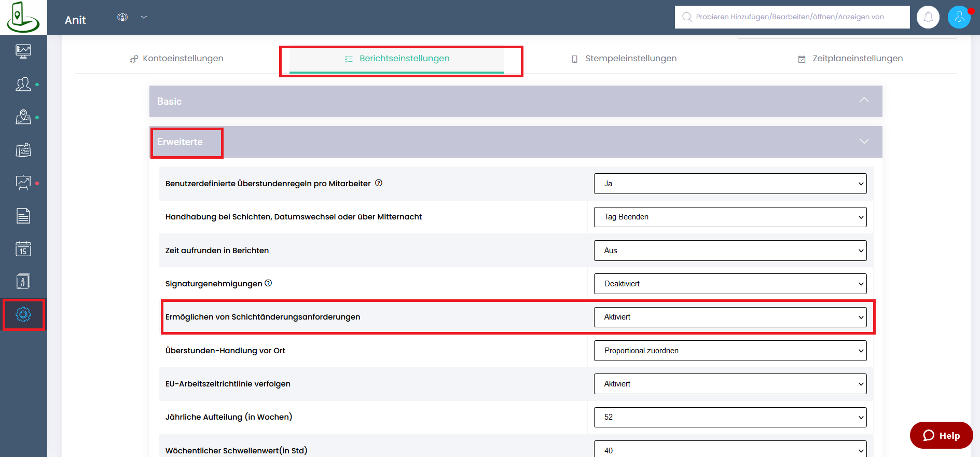Viewport: 980px width, 457px height.
Task: Open Benutzerdefinierte Überstundenregeln dropdown showing Ja
Action: coord(730,184)
